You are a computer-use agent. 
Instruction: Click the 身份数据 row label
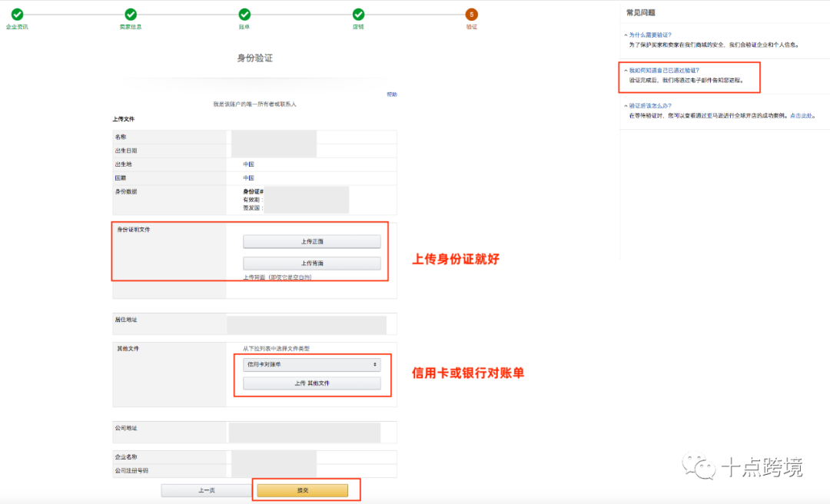[x=126, y=191]
